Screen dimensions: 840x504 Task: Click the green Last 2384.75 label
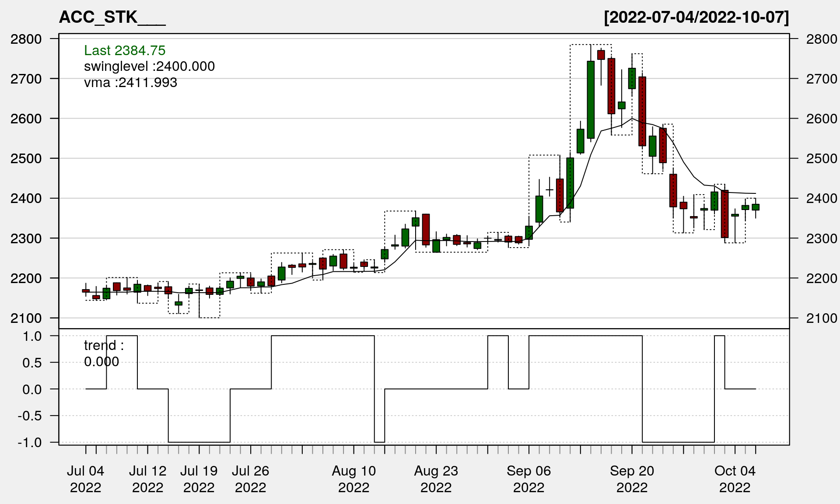click(125, 50)
